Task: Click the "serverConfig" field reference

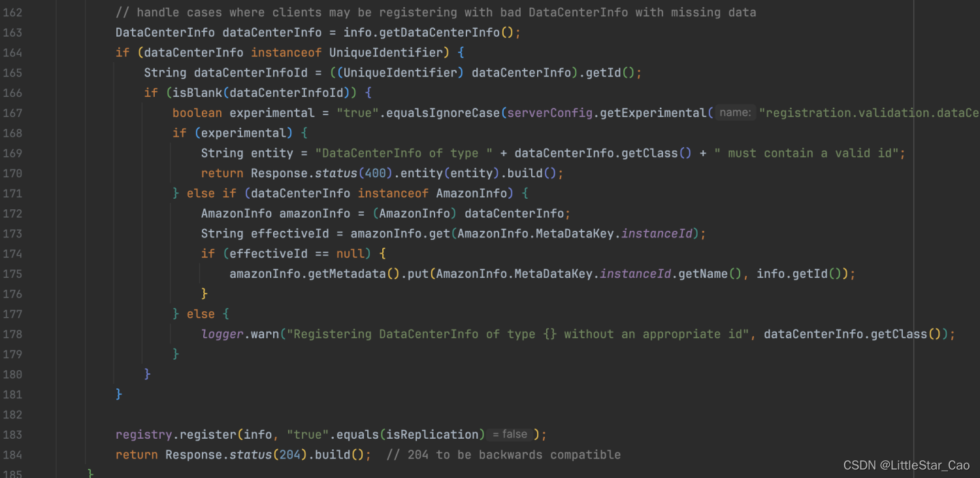Action: [x=550, y=113]
